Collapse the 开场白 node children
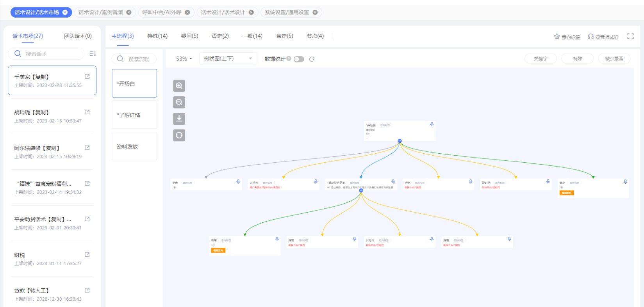Image resolution: width=644 pixels, height=307 pixels. 400,141
